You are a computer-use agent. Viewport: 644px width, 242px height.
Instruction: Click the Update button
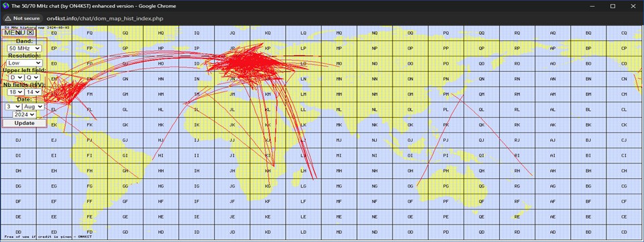click(24, 123)
